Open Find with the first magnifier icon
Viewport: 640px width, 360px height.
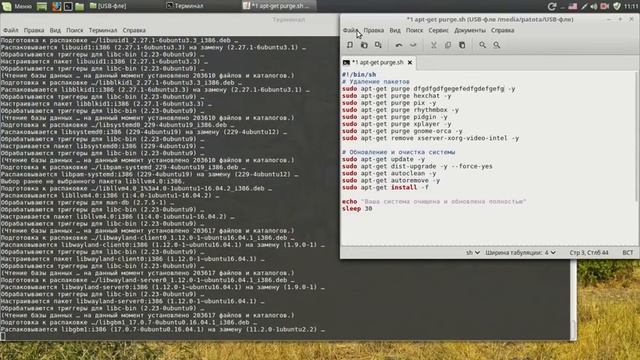coord(482,45)
